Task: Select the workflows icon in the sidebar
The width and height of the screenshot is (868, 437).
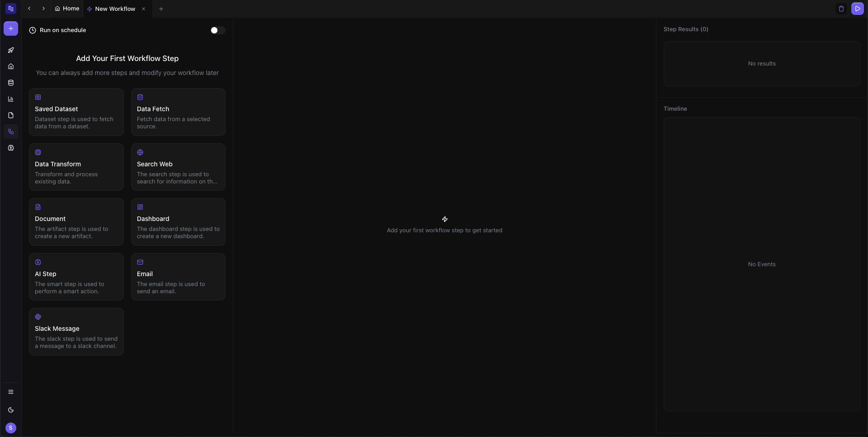Action: (x=11, y=132)
